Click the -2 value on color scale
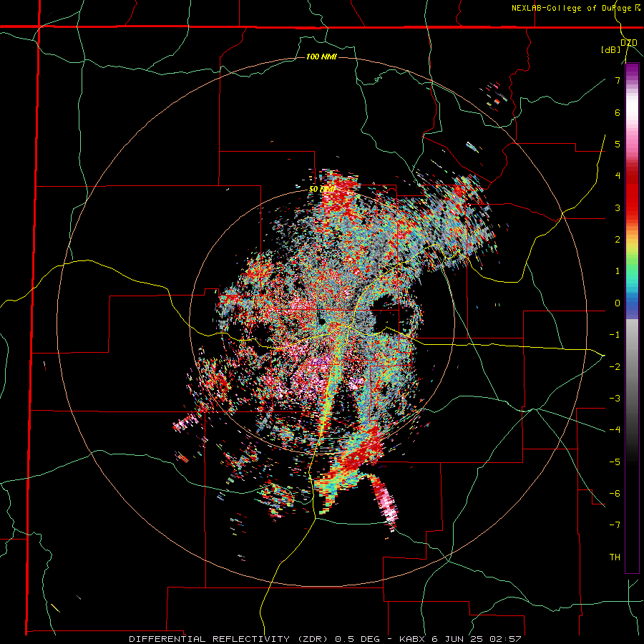Screen dimensions: 644x644 615,366
